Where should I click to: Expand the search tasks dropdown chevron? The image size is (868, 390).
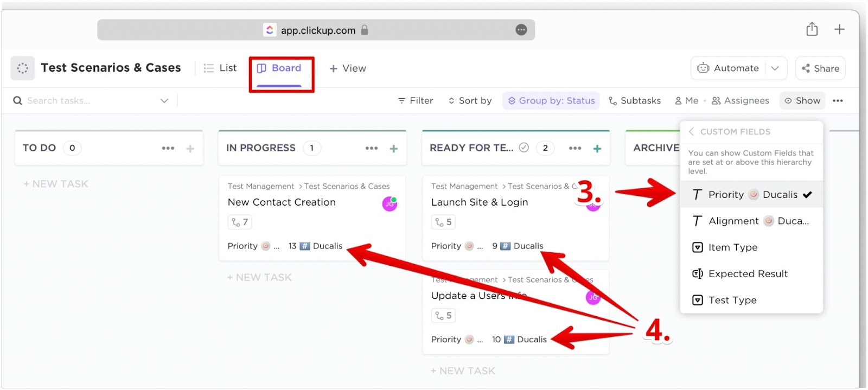164,101
